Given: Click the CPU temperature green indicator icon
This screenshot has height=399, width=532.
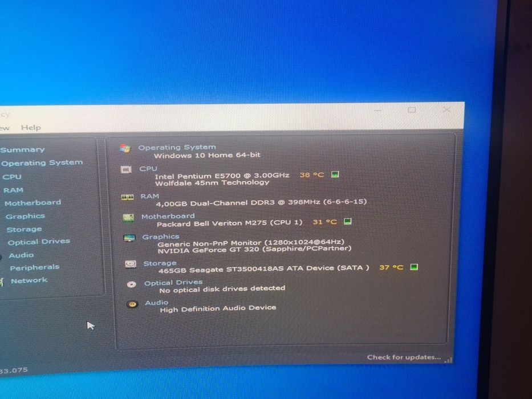Looking at the screenshot, I should [x=335, y=174].
